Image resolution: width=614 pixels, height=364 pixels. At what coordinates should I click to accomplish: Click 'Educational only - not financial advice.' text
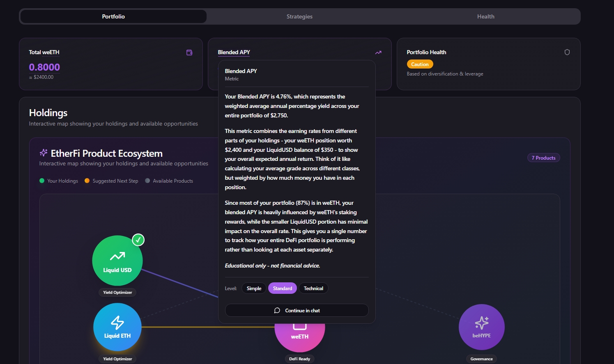pos(272,266)
